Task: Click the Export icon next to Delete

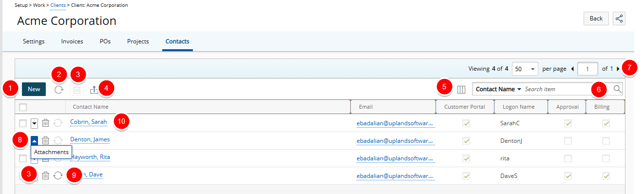Action: [95, 89]
